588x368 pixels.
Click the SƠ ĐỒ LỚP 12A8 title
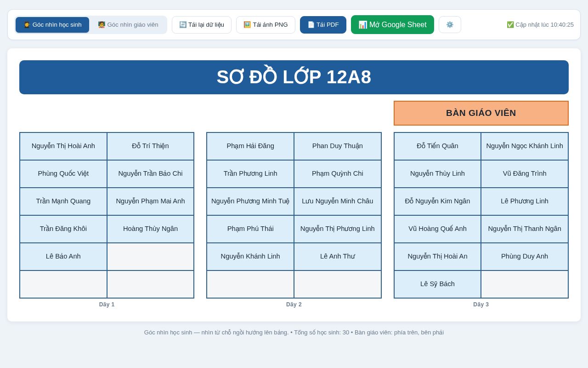coord(294,77)
